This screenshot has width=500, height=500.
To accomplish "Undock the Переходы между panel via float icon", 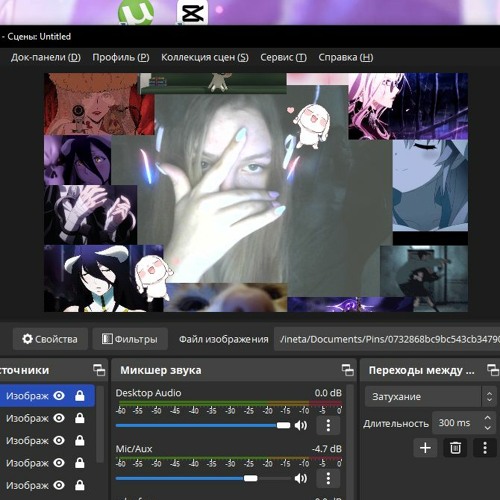I will click(x=493, y=370).
